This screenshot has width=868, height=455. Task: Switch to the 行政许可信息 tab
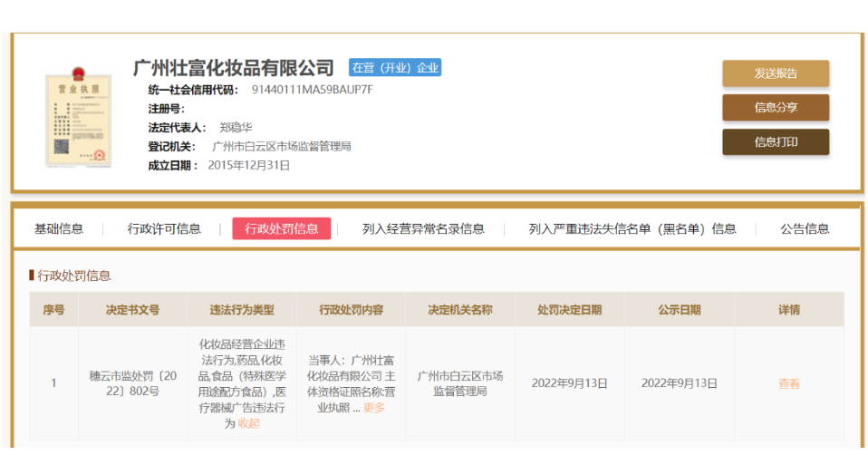tap(164, 228)
